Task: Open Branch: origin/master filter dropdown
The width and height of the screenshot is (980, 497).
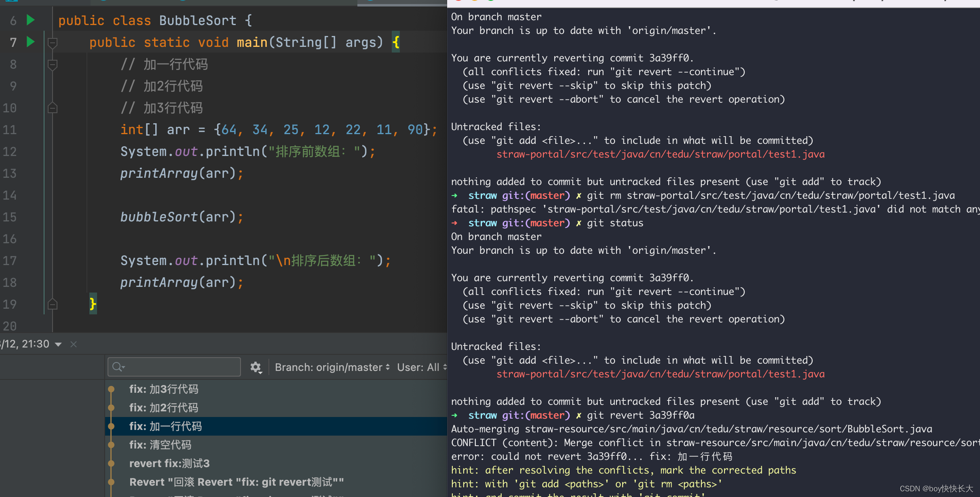Action: (332, 367)
